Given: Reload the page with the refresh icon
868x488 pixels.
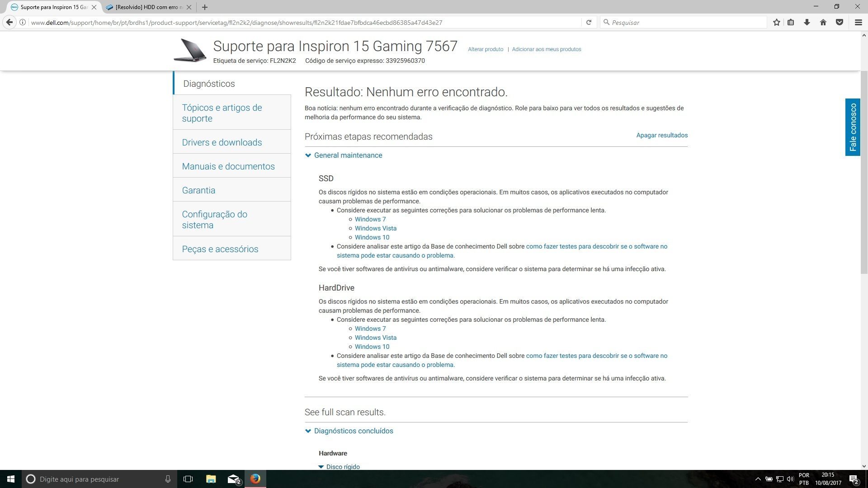Looking at the screenshot, I should click(589, 22).
